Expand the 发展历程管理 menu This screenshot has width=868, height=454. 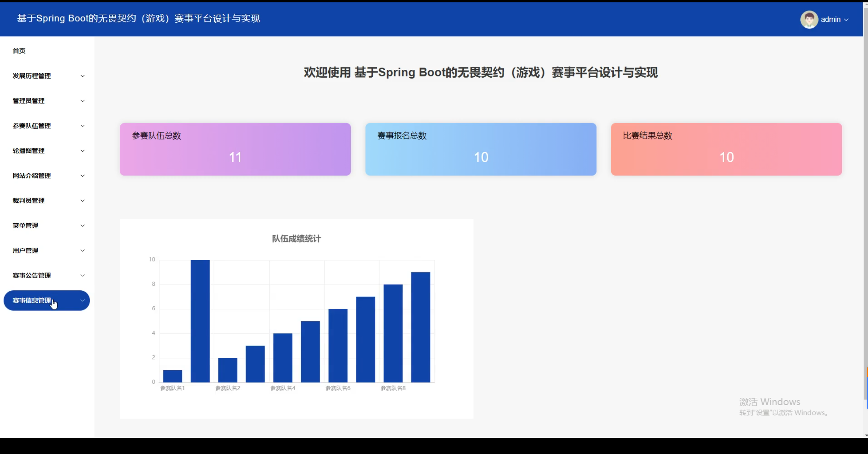click(32, 76)
